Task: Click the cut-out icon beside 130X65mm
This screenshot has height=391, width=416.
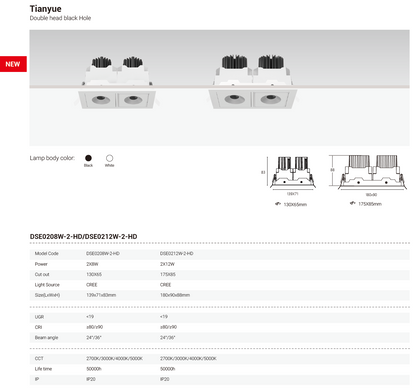Action: pyautogui.click(x=278, y=204)
